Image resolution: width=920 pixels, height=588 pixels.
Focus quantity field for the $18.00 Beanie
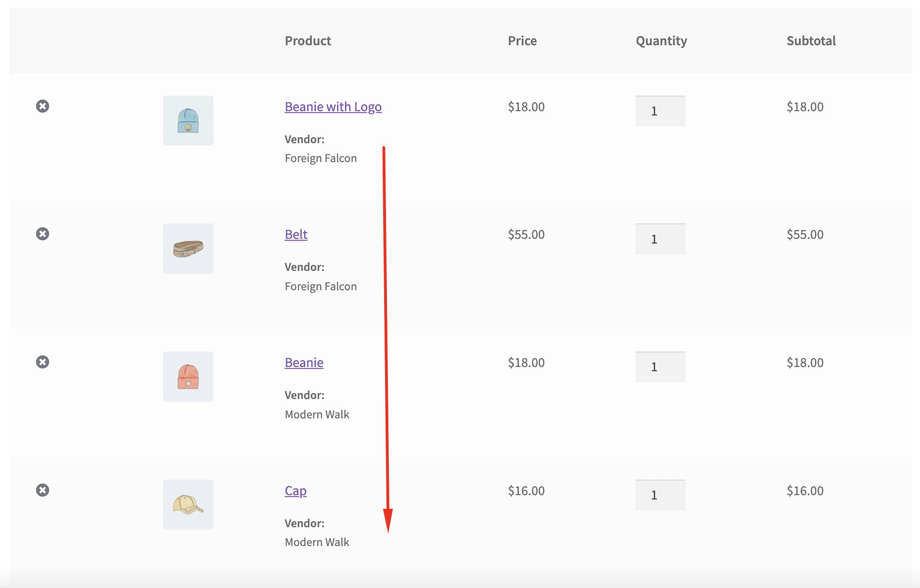click(x=660, y=367)
